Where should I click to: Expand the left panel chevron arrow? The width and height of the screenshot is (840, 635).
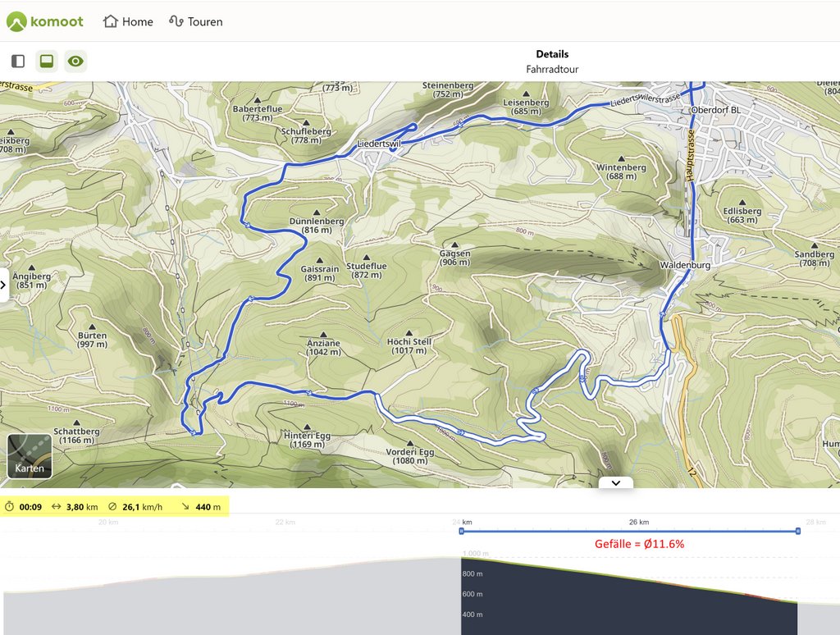tap(3, 285)
